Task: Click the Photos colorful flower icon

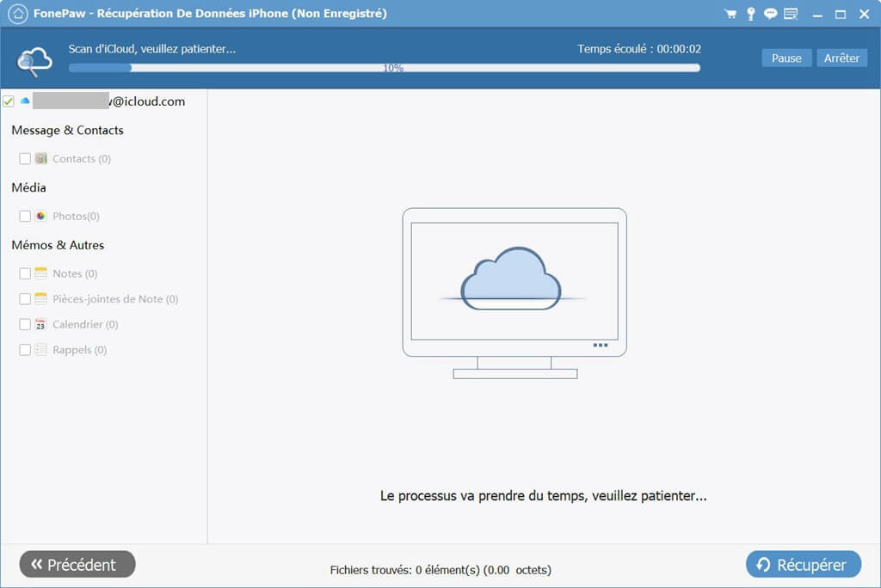Action: click(x=40, y=216)
